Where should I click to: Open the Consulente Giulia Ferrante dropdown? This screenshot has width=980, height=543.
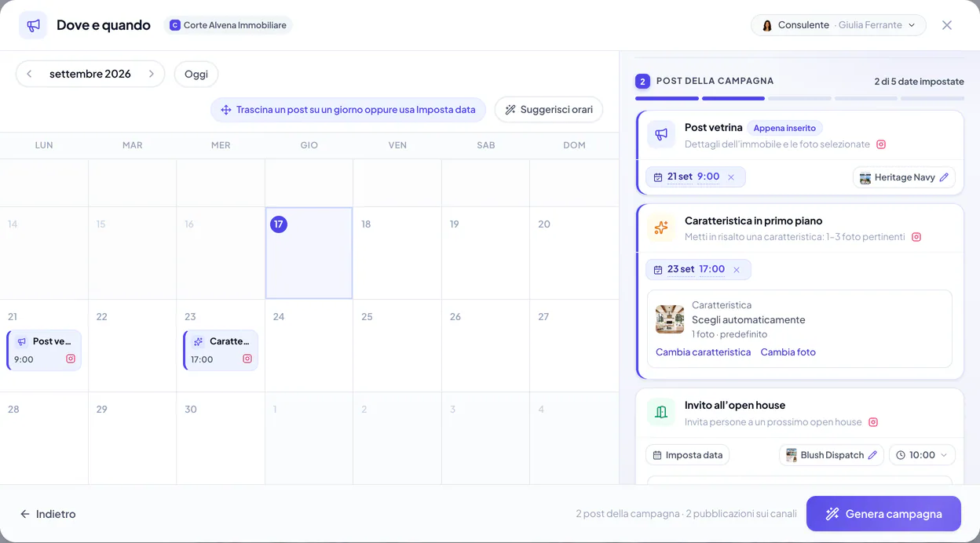tap(839, 25)
